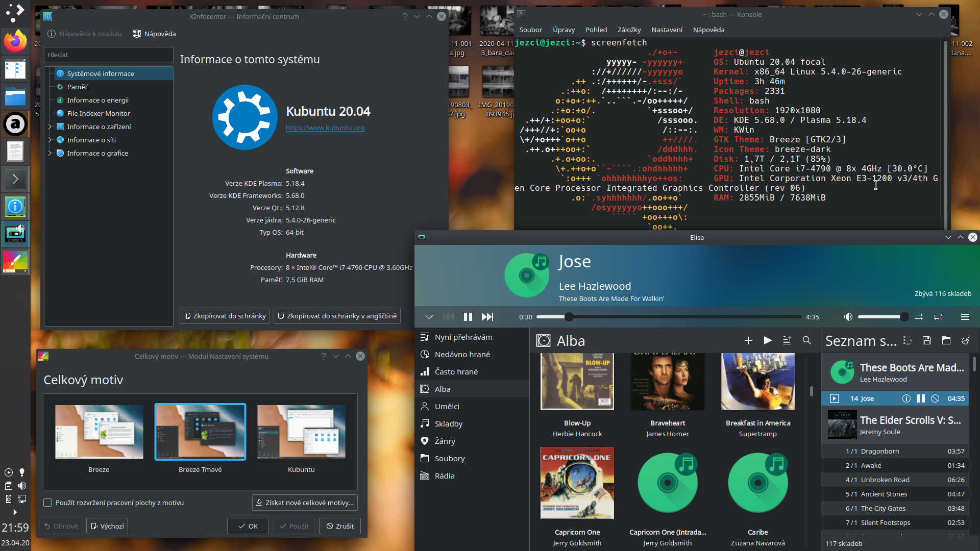The image size is (980, 551).
Task: Open a playlist from a folder
Action: click(x=946, y=341)
